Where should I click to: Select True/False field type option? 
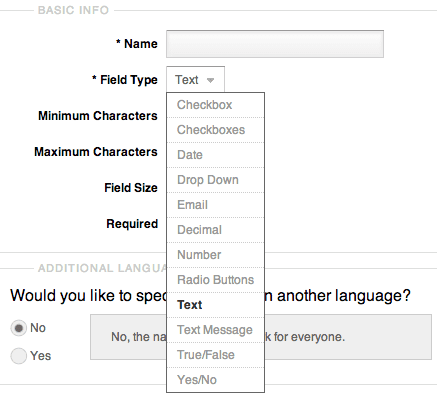click(x=215, y=355)
